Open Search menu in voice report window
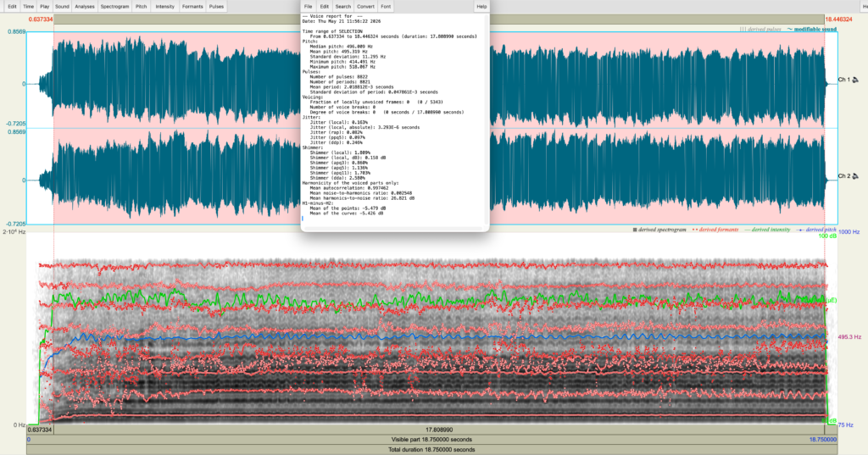 pos(342,7)
